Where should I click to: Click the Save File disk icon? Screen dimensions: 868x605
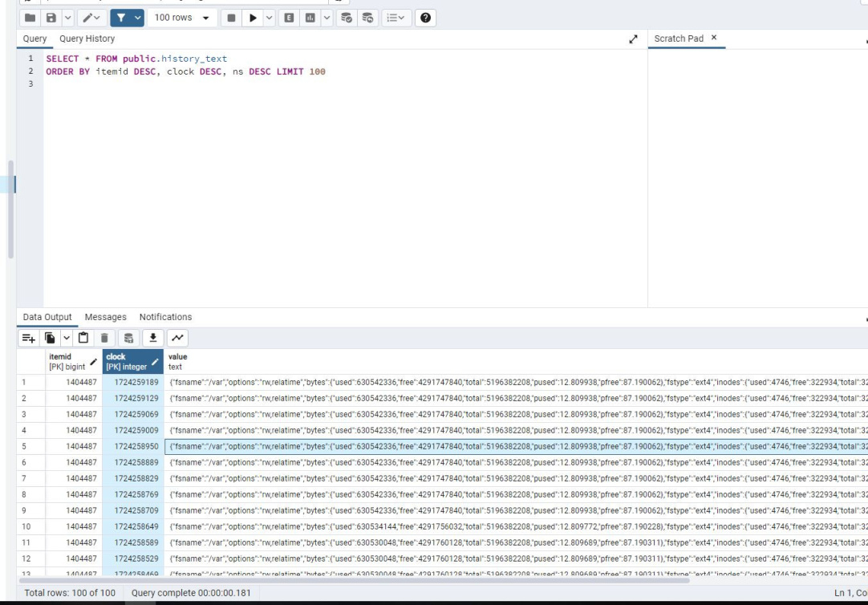pos(51,17)
